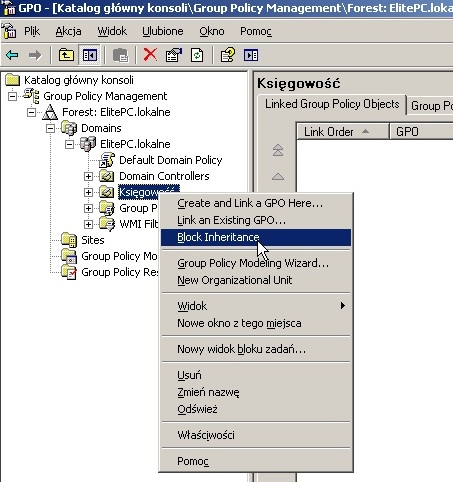Toggle the action pane toolbar icon
453x482 pixels.
(x=251, y=55)
